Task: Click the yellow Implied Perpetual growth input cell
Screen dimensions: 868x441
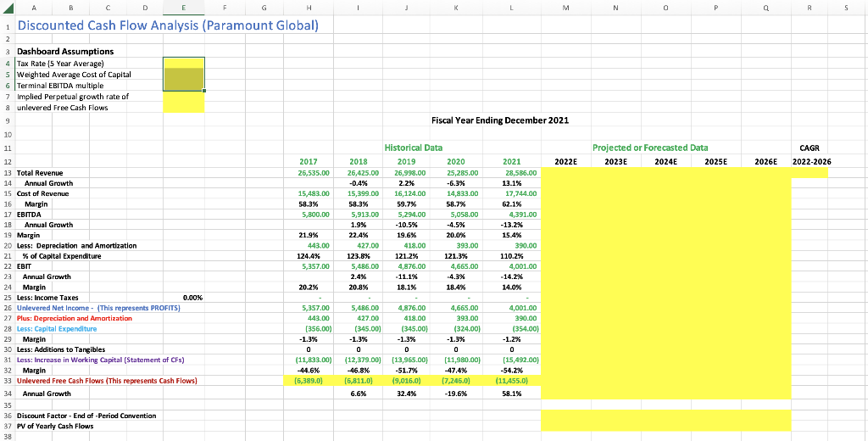Action: 184,97
